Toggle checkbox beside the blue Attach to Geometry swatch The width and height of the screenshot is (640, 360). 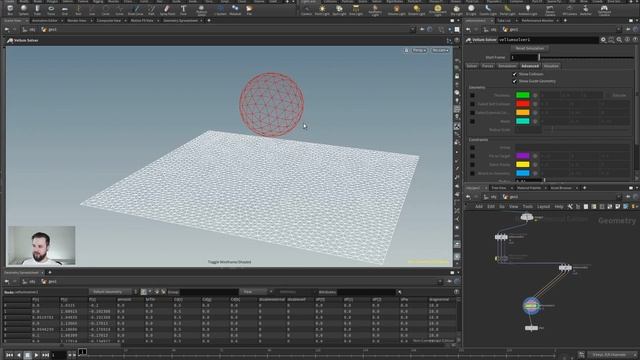(x=472, y=173)
